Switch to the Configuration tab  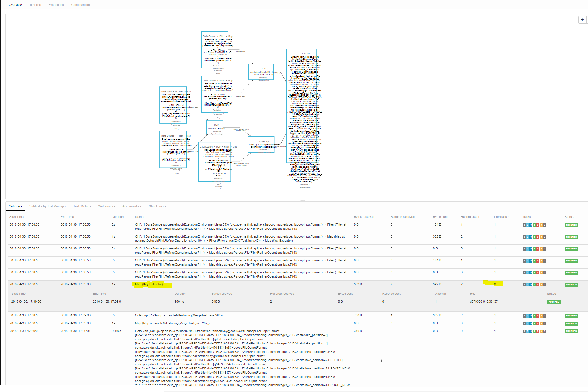[x=80, y=5]
